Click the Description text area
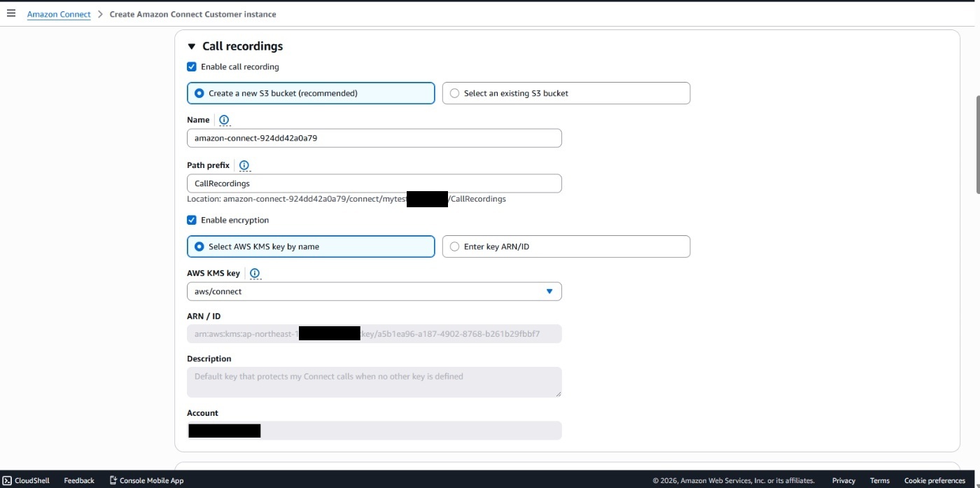 point(374,382)
